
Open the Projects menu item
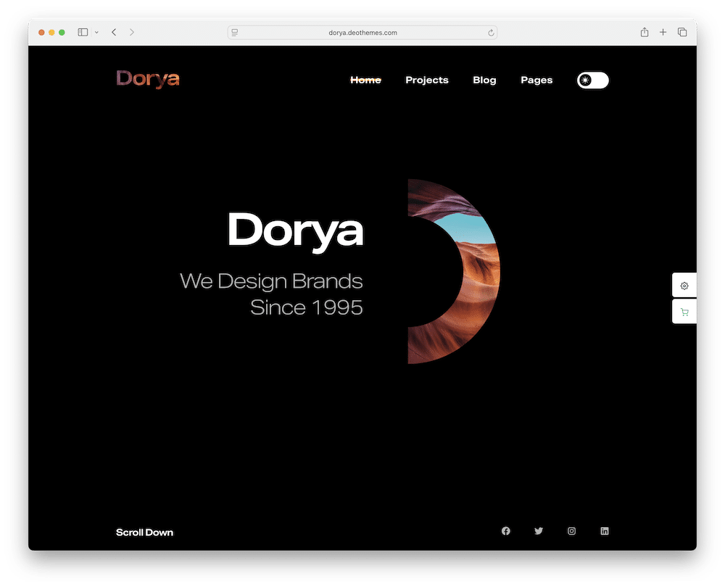click(427, 80)
